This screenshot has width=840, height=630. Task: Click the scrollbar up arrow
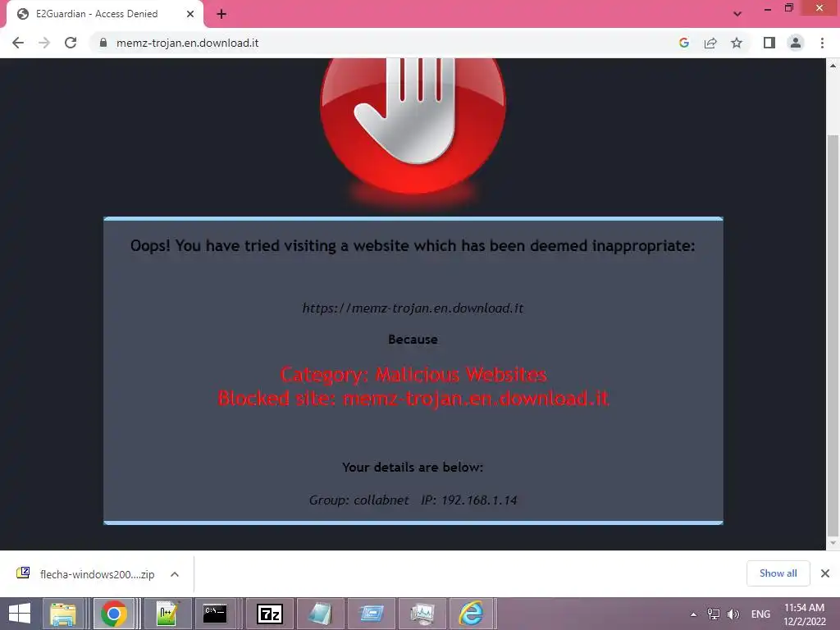point(833,66)
